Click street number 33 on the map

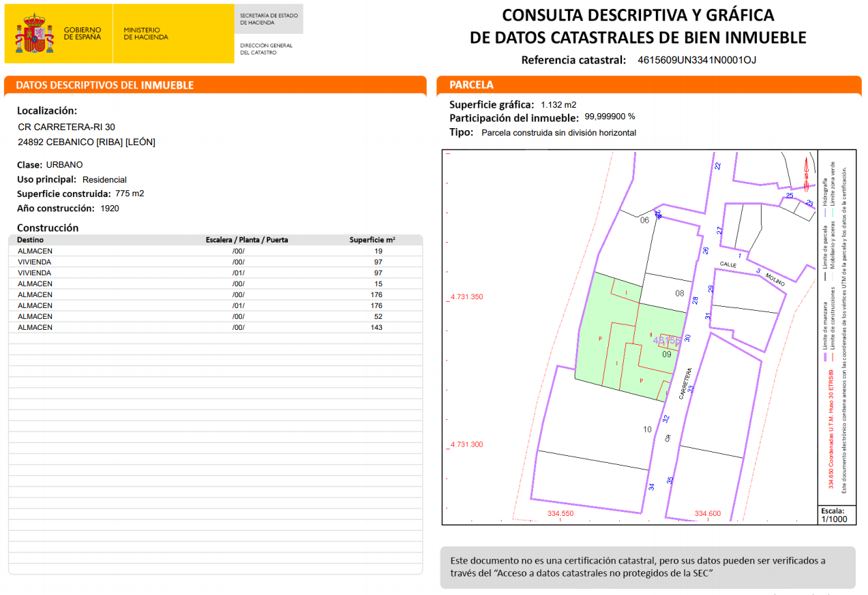690,389
